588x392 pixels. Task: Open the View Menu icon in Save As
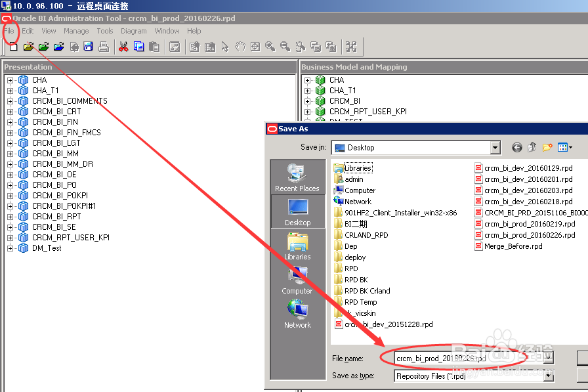pos(564,148)
